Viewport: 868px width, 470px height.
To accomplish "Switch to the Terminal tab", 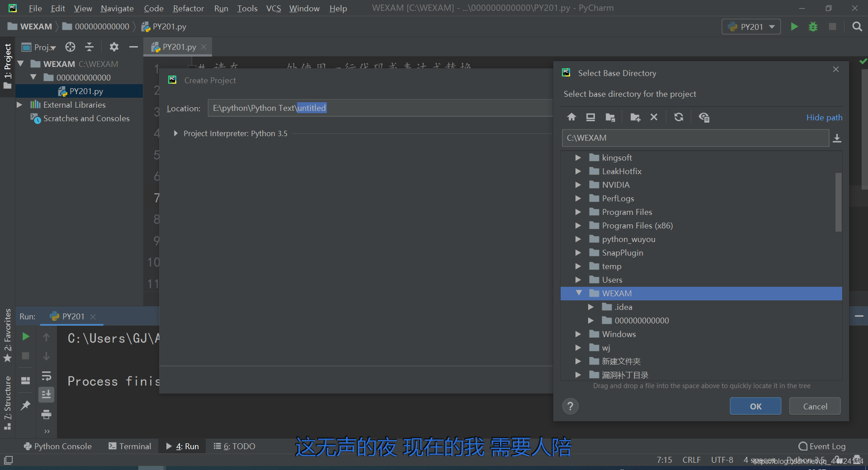I will [x=130, y=446].
